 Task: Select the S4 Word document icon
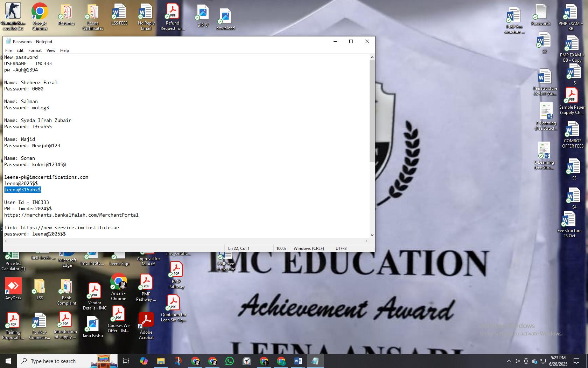pyautogui.click(x=574, y=198)
